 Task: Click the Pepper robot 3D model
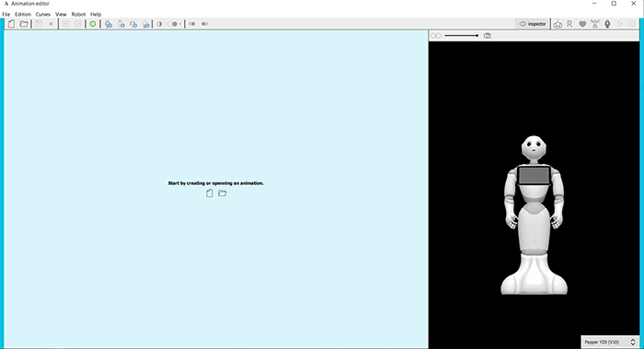click(534, 215)
